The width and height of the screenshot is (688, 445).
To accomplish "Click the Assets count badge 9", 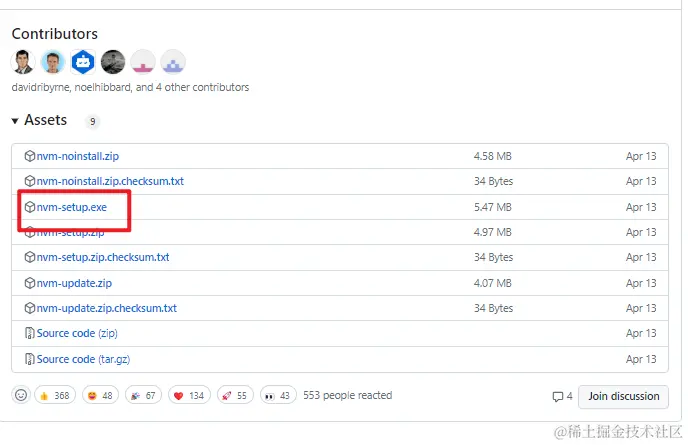I will 92,122.
